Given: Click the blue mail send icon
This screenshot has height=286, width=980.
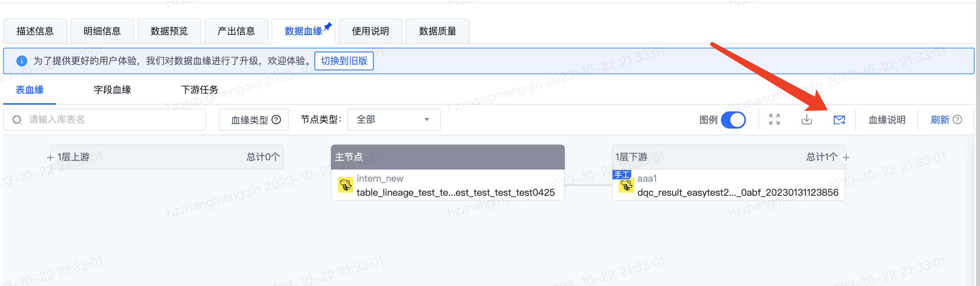Looking at the screenshot, I should 839,120.
